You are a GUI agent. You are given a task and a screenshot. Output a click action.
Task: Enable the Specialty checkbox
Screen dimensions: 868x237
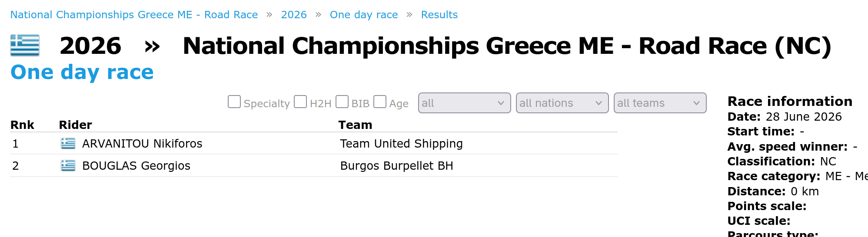click(x=234, y=102)
